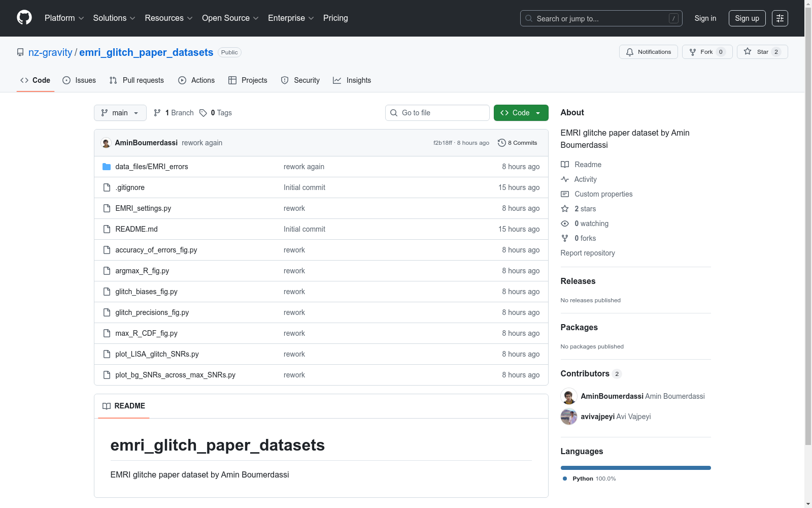Focus the Go to file input
This screenshot has width=812, height=508.
click(x=437, y=113)
